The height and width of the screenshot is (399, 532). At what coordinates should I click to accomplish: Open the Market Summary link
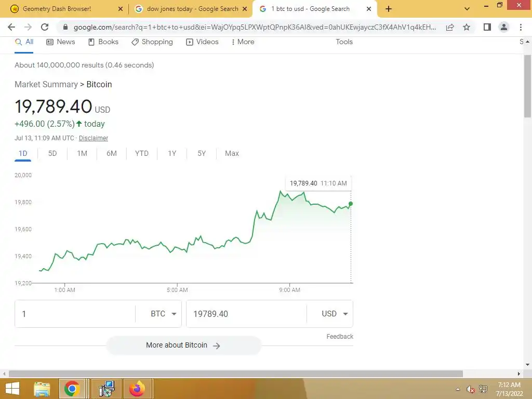tap(46, 85)
